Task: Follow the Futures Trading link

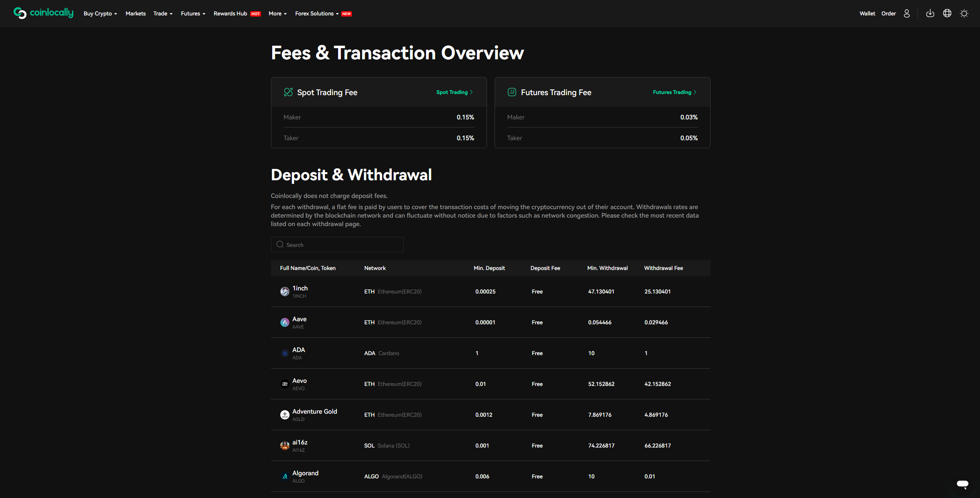Action: coord(675,92)
